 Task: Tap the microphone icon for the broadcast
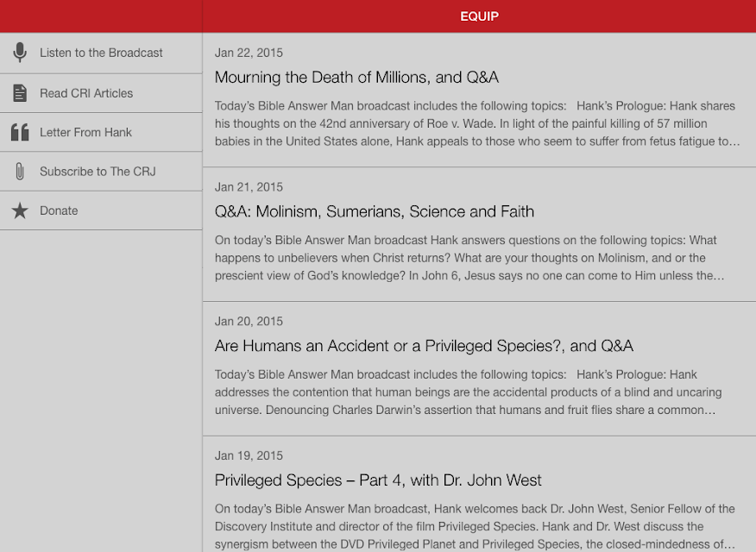pyautogui.click(x=20, y=53)
